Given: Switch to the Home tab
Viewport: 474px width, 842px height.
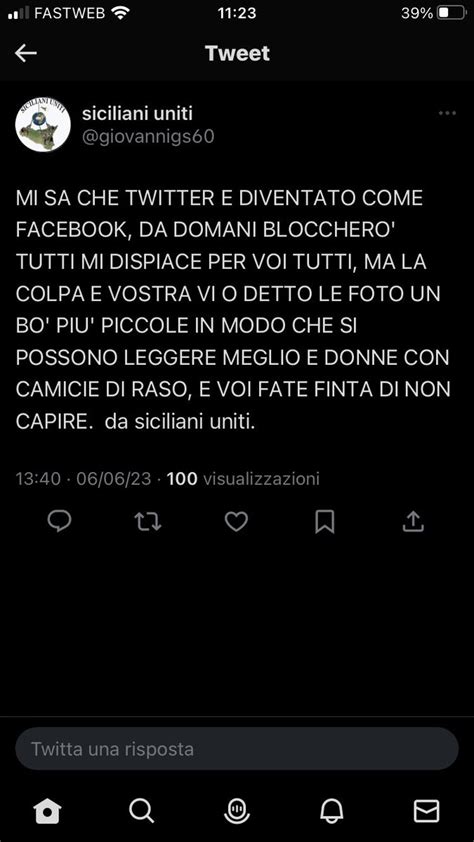Looking at the screenshot, I should click(x=47, y=811).
